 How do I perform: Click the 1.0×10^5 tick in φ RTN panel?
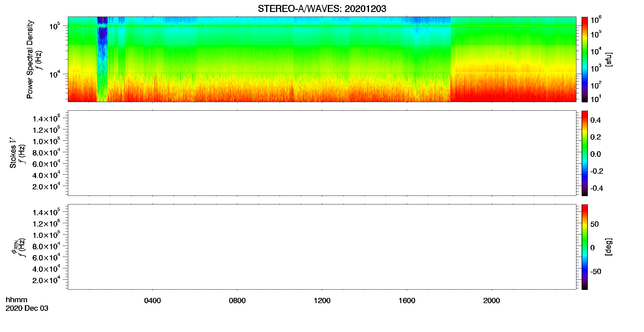tap(46, 235)
